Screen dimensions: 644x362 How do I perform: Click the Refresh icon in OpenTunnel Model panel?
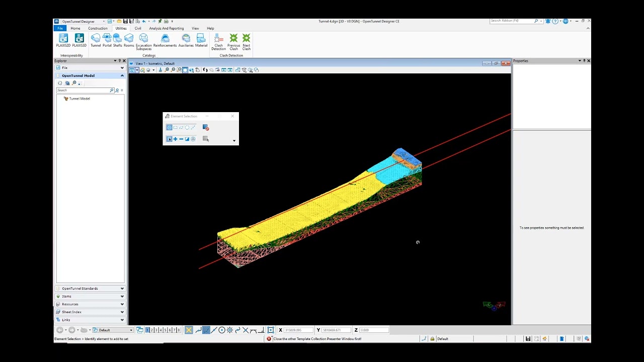point(60,83)
